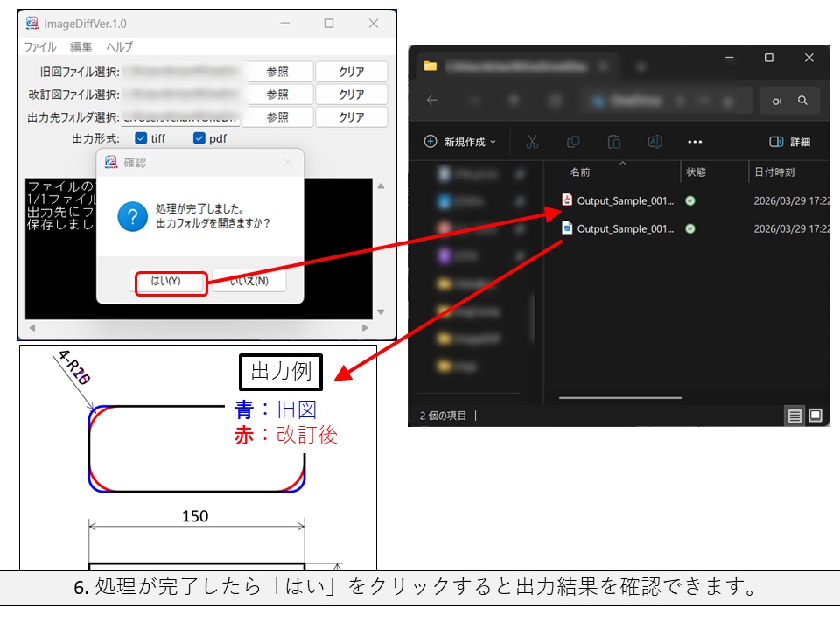The height and width of the screenshot is (630, 840).
Task: Click the 旧図ファイル選択 path field
Action: 182,72
